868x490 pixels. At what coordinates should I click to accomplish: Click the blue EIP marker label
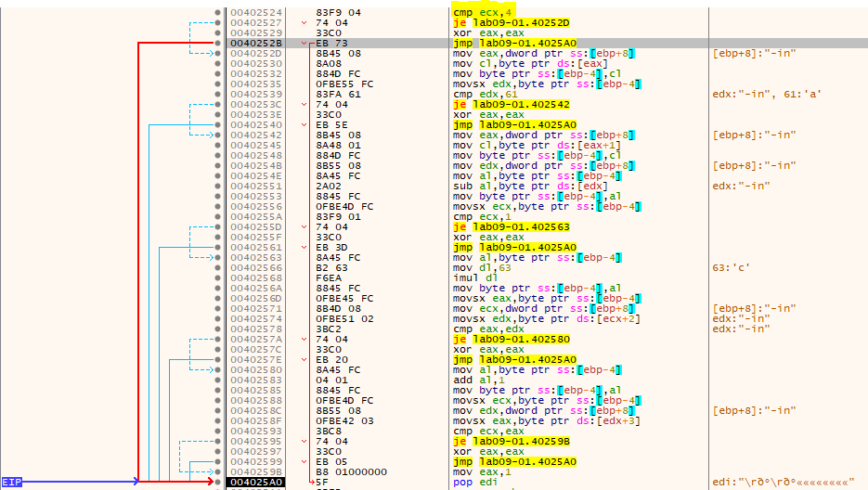[x=12, y=483]
